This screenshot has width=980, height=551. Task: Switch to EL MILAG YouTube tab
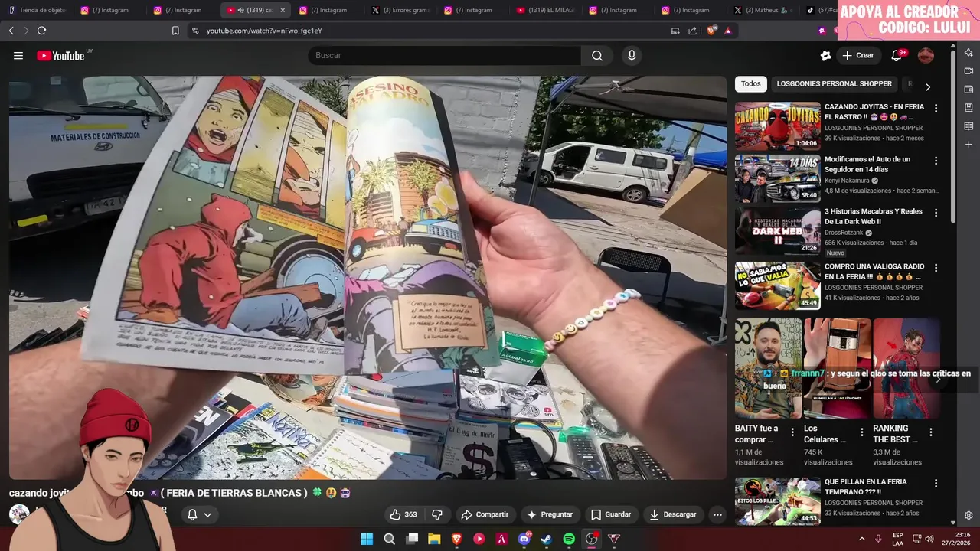pyautogui.click(x=544, y=10)
